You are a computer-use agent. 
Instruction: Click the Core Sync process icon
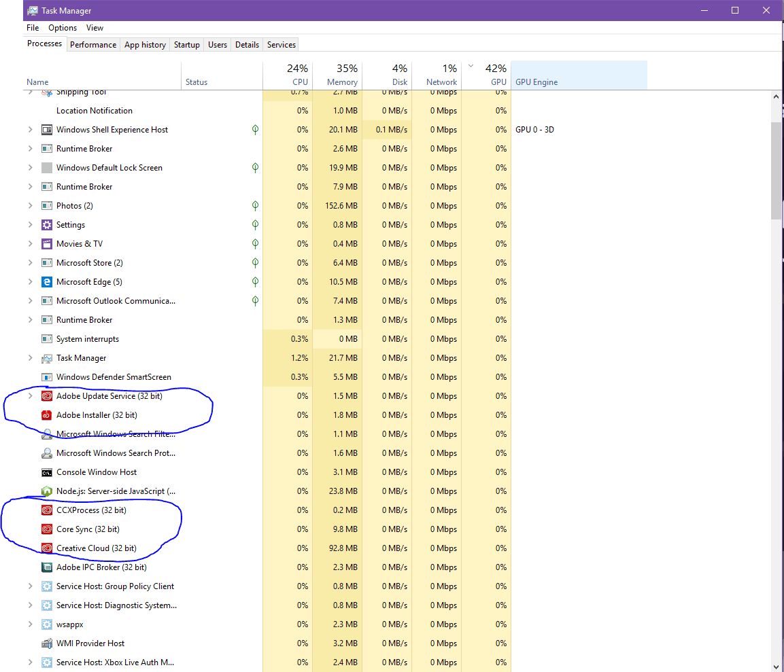coord(46,529)
